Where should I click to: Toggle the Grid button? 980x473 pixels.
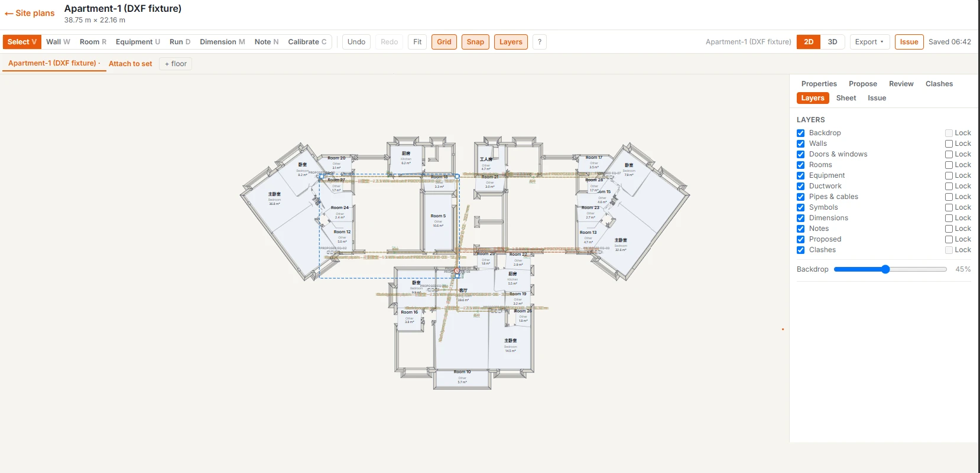(x=444, y=42)
